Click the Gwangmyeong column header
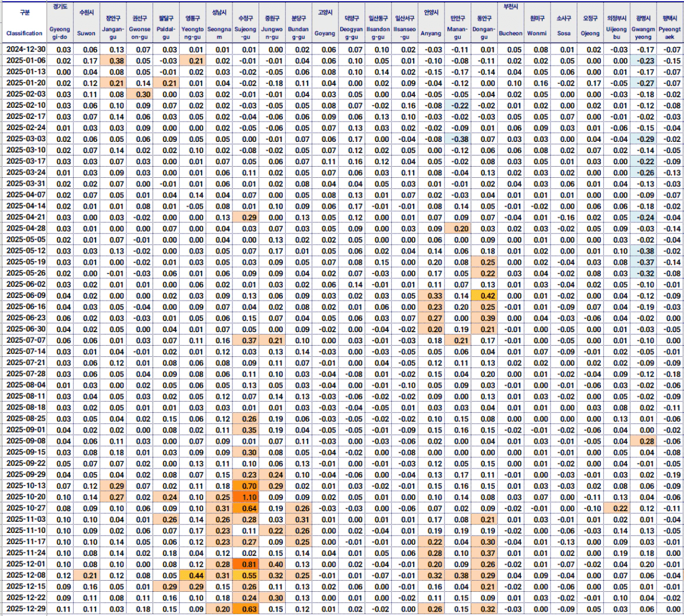Screen dimensions: 684x616 pos(643,22)
